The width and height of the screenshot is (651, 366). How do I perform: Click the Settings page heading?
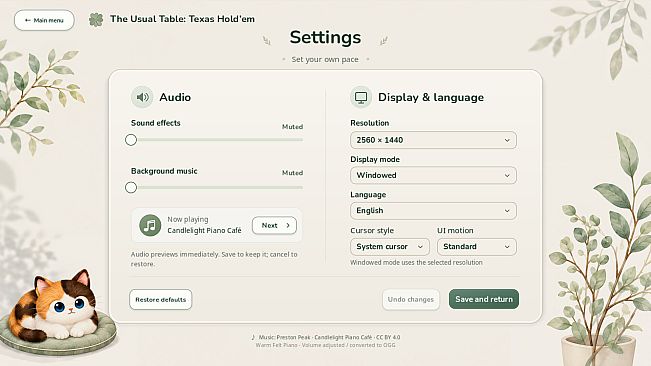click(x=326, y=37)
